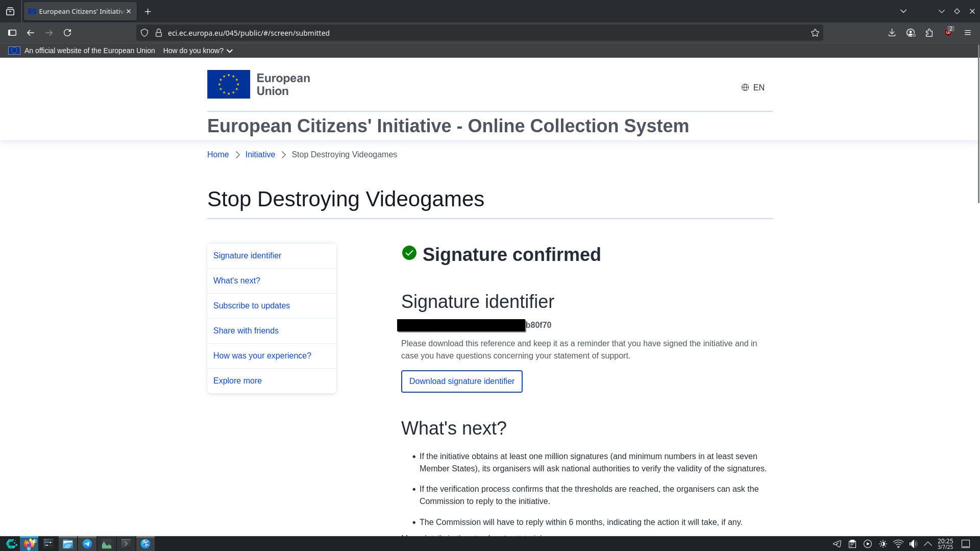Open the file manager from taskbar

click(x=68, y=544)
